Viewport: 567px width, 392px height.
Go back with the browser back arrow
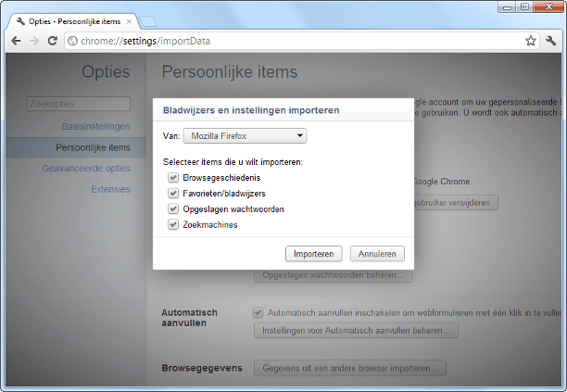click(x=16, y=41)
